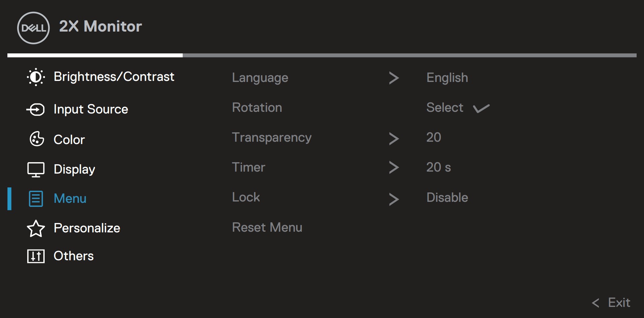Screen dimensions: 644x318
Task: Select the Input Source arrow icon
Action: (x=36, y=109)
